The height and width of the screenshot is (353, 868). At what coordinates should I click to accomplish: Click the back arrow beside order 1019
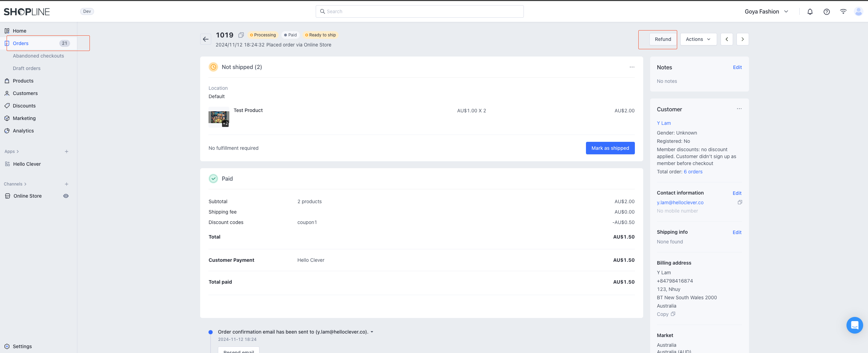(206, 39)
